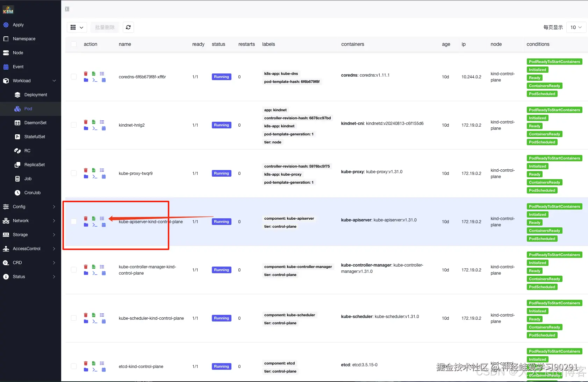Click the Running status badge for coredns
The width and height of the screenshot is (588, 382).
click(222, 77)
